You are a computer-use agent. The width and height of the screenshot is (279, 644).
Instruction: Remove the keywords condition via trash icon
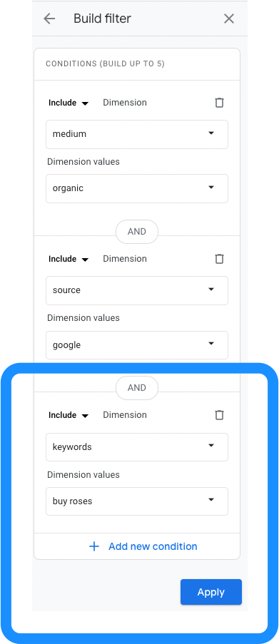coord(220,415)
